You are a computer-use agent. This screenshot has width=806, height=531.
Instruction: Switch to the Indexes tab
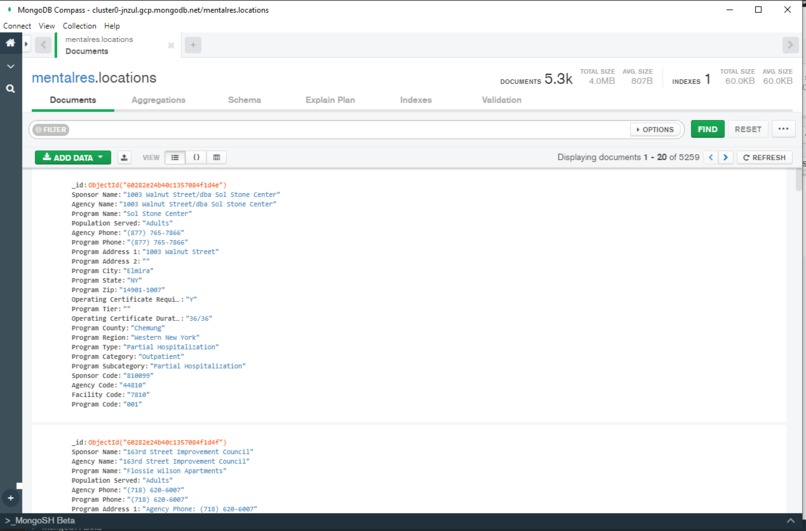tap(416, 100)
